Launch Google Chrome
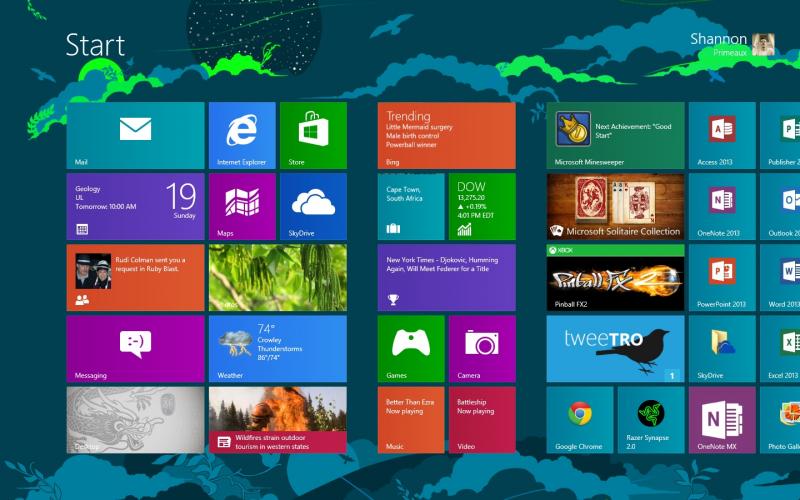The width and height of the screenshot is (800, 500). coord(580,420)
